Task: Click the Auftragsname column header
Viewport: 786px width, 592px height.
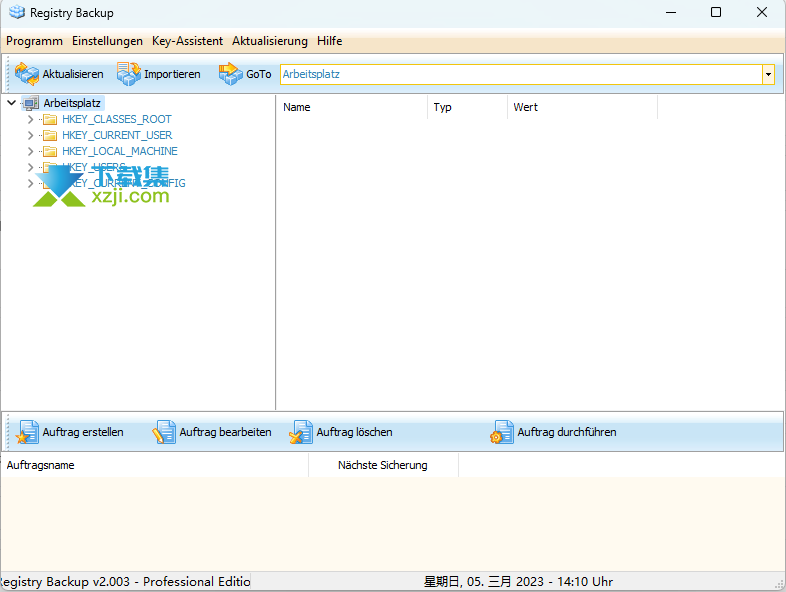Action: click(x=155, y=465)
